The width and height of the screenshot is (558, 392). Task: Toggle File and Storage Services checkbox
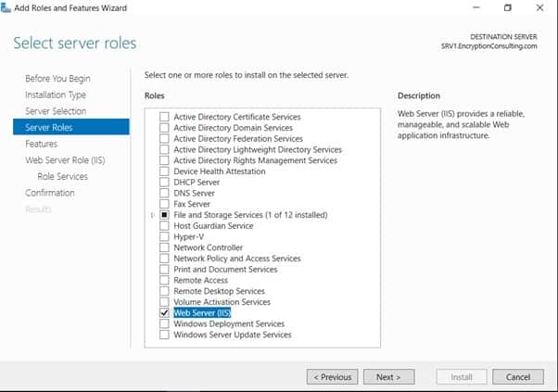(x=165, y=215)
